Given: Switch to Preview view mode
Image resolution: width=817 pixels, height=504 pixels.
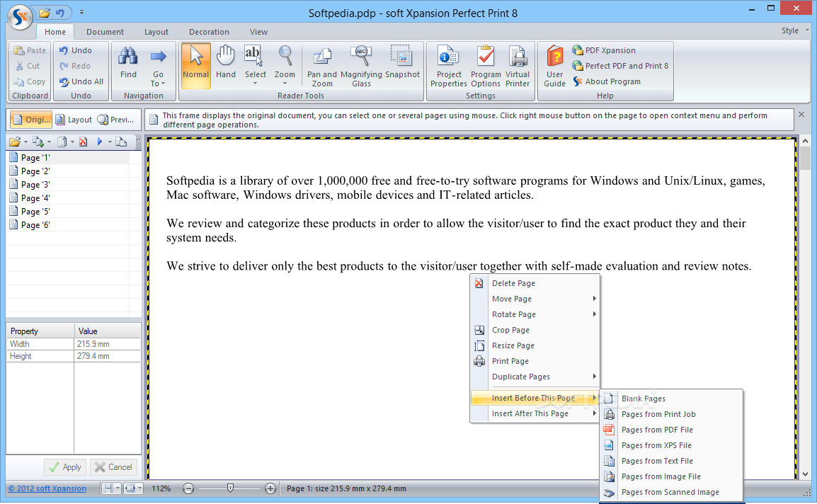Looking at the screenshot, I should coord(116,120).
